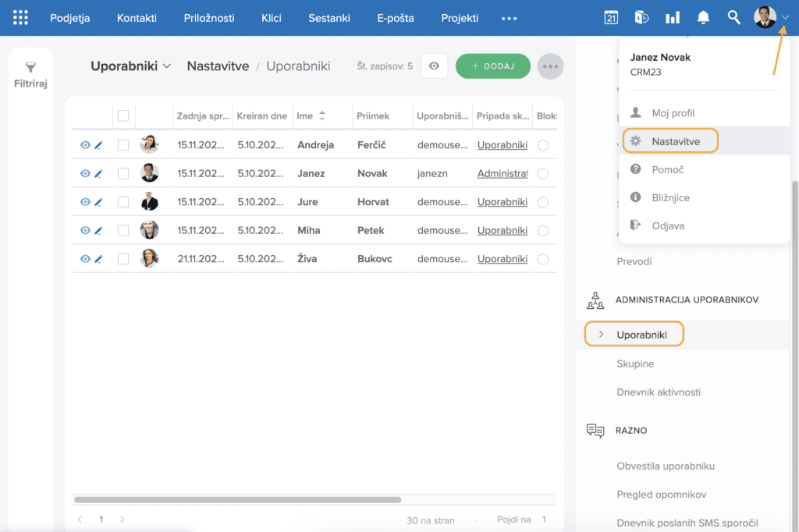Expand the Uporabniki title dropdown
Image resolution: width=799 pixels, height=532 pixels.
coord(166,66)
